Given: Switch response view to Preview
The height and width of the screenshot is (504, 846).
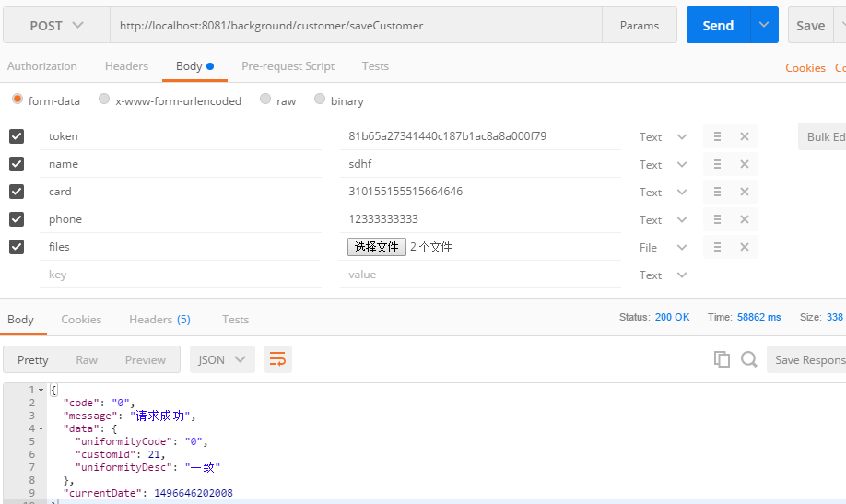Looking at the screenshot, I should pos(146,360).
